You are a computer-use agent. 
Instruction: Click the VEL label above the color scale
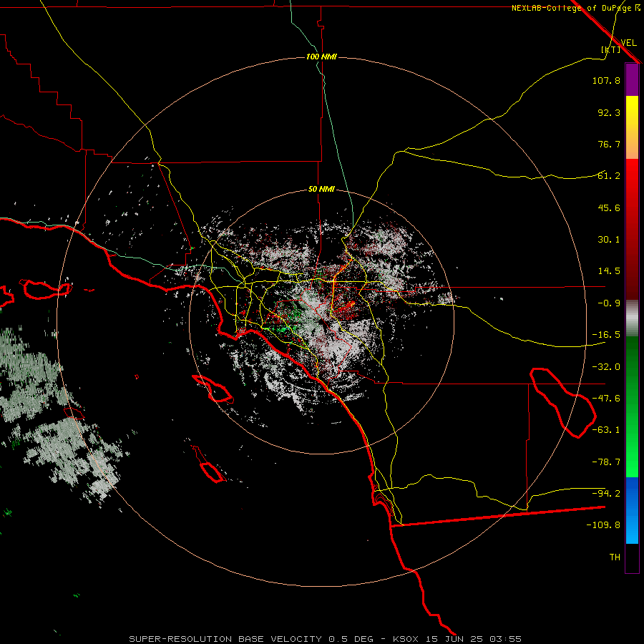coord(628,43)
